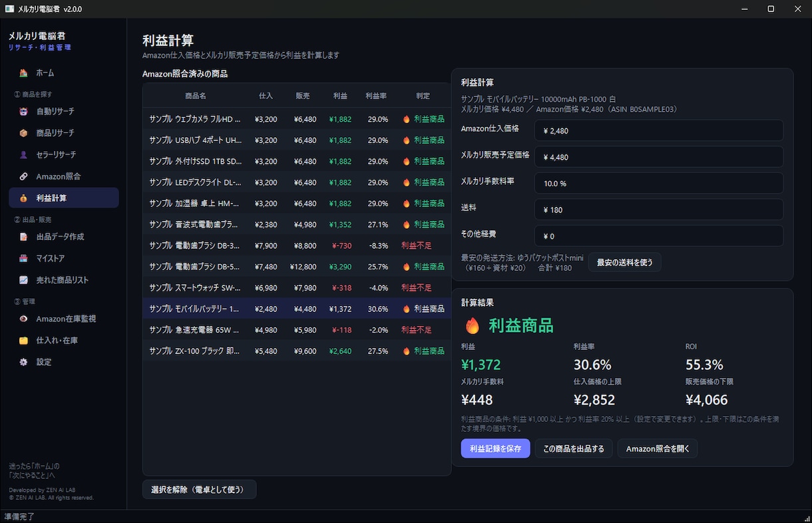The width and height of the screenshot is (812, 523).
Task: Click the chart icon for 売れた商品リスト
Action: [x=23, y=280]
